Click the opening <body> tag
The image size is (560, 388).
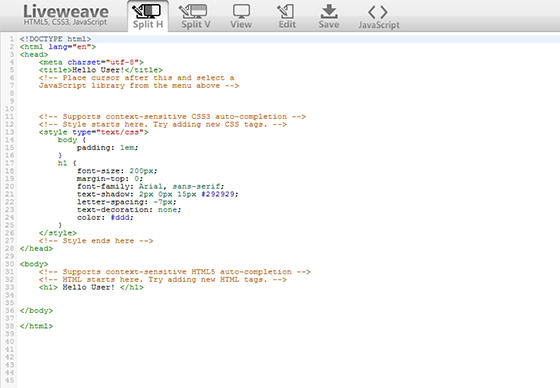[x=34, y=264]
